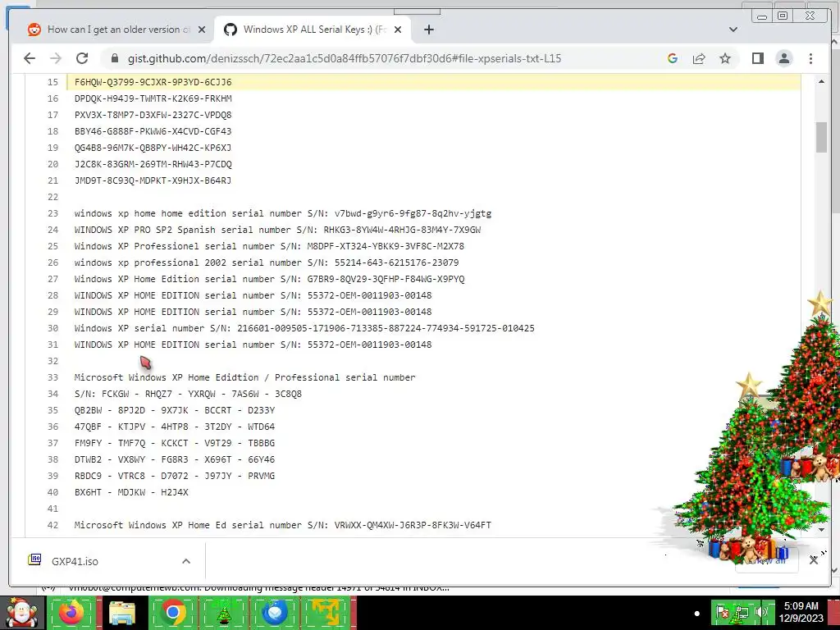
Task: Click the long numeric serial on line 30
Action: click(x=386, y=328)
